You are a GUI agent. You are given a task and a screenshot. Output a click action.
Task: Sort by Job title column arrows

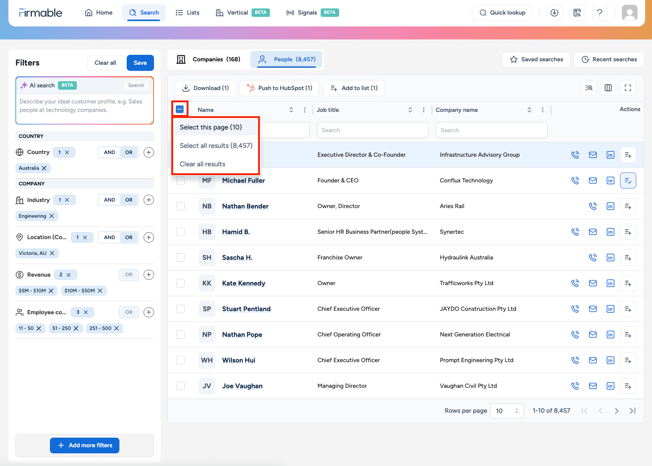[410, 110]
